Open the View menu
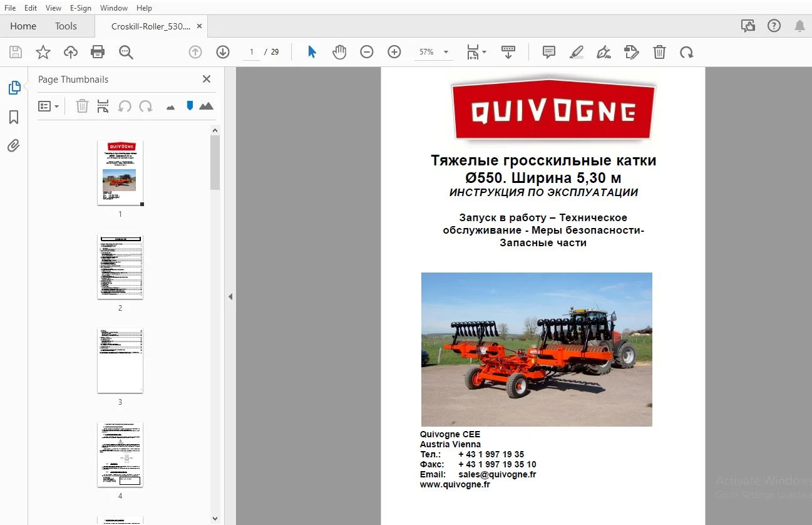The image size is (812, 525). pos(53,8)
